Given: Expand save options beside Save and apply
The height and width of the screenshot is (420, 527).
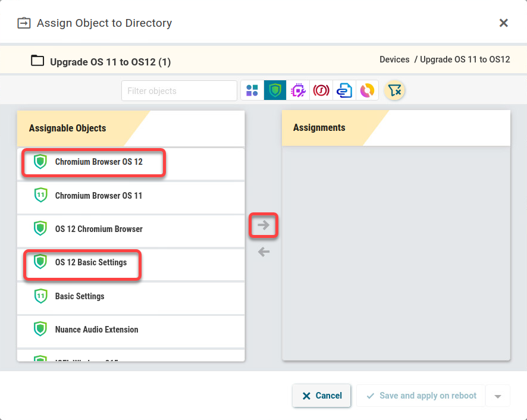Looking at the screenshot, I should [x=498, y=395].
